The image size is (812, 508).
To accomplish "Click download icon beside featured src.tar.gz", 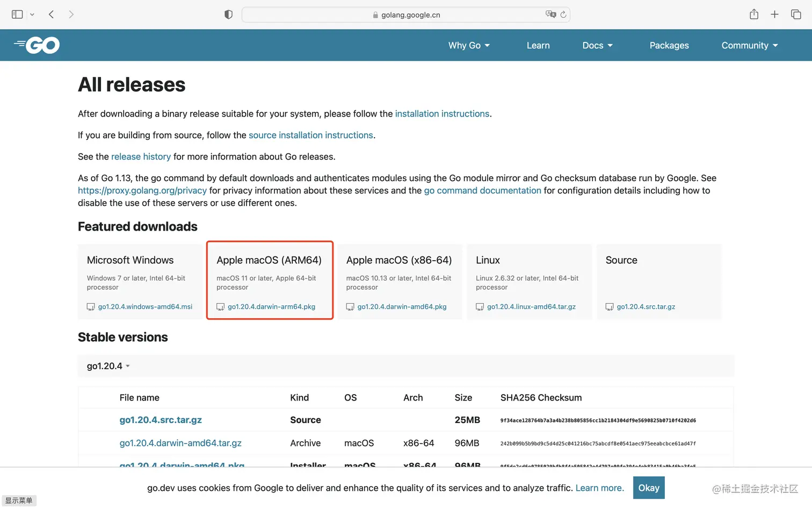I will 610,307.
